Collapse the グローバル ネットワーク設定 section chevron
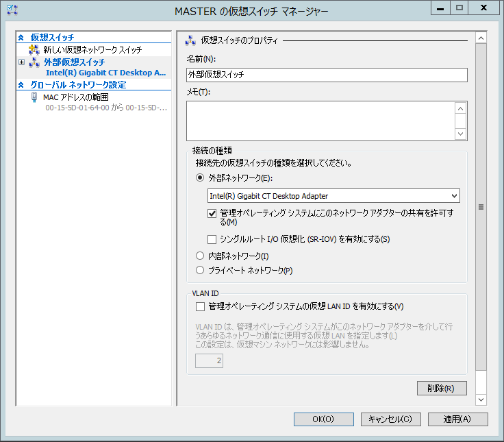This screenshot has height=442, width=504. [21, 85]
